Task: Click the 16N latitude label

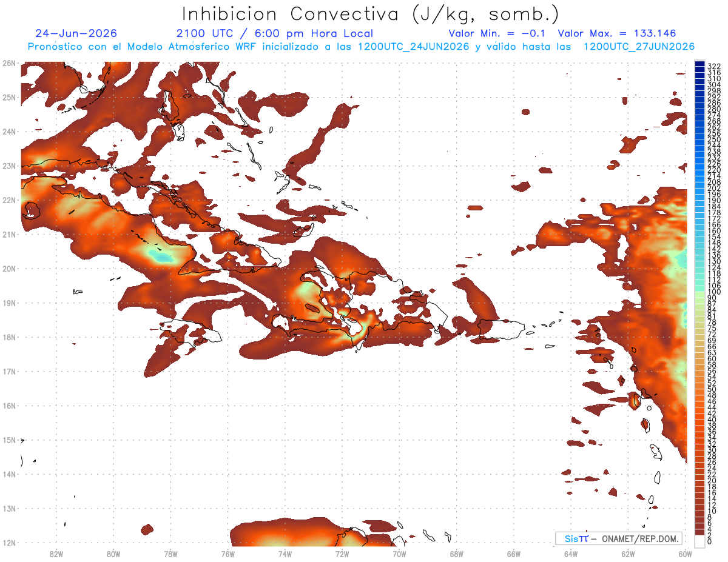Action: (x=8, y=406)
